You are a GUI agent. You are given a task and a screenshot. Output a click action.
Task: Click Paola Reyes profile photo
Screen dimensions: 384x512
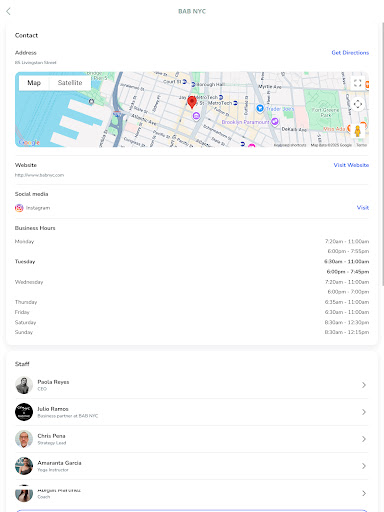(x=24, y=385)
